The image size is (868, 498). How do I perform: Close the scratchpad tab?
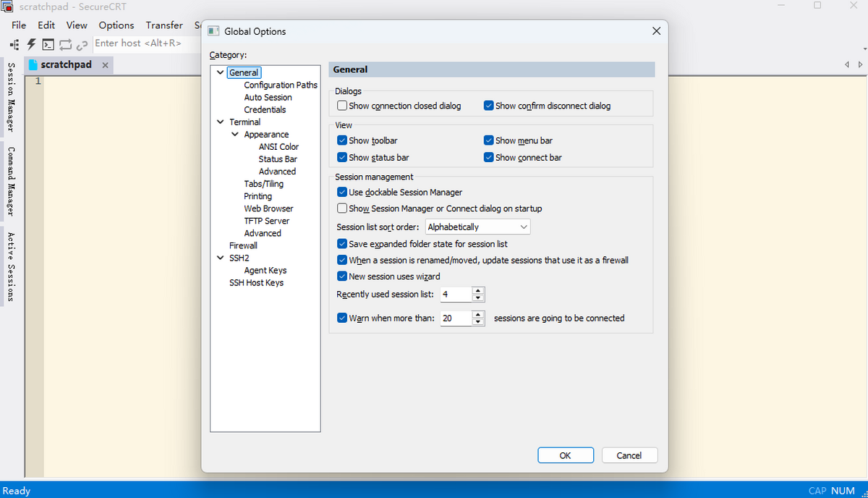click(105, 65)
